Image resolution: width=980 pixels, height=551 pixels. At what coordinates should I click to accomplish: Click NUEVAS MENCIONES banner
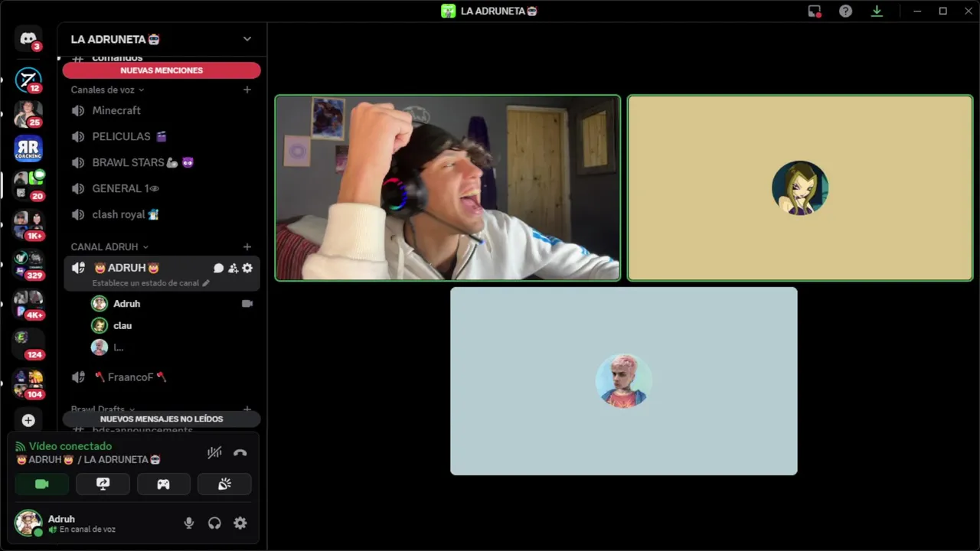162,70
